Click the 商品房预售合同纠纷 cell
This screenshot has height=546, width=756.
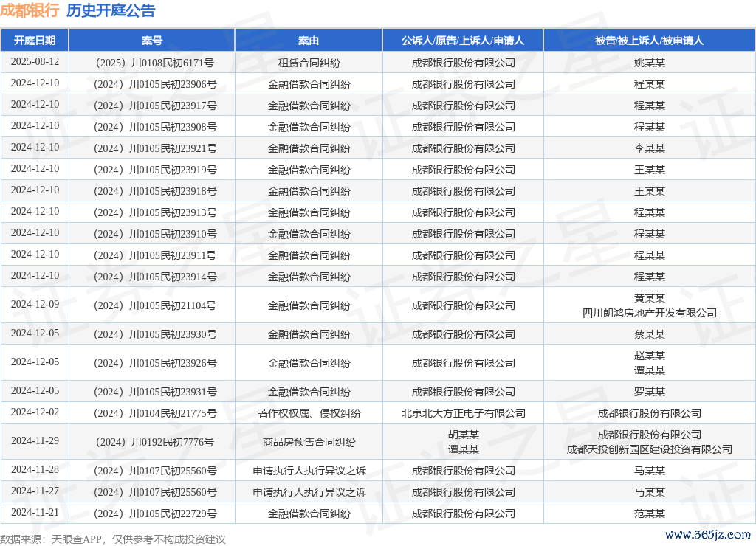[x=309, y=442]
